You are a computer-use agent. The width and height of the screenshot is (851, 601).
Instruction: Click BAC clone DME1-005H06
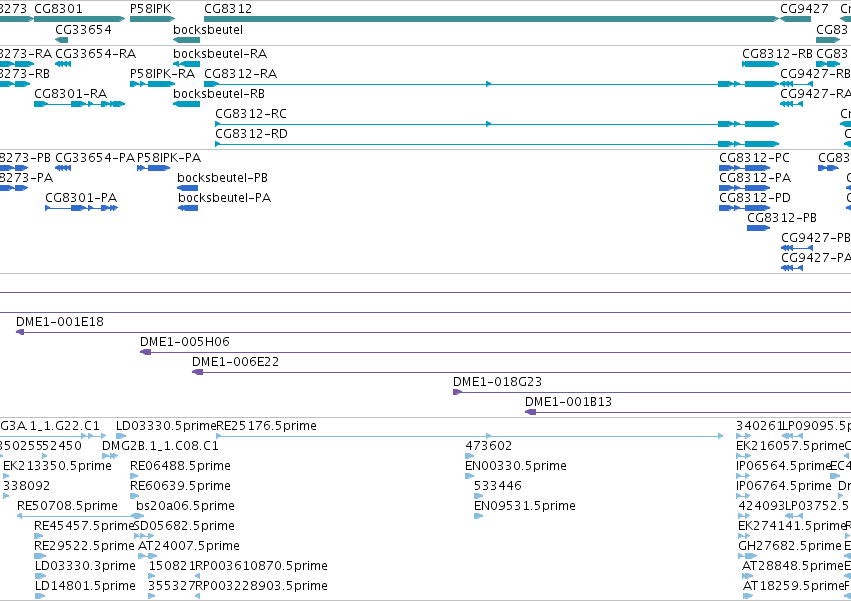pyautogui.click(x=185, y=342)
